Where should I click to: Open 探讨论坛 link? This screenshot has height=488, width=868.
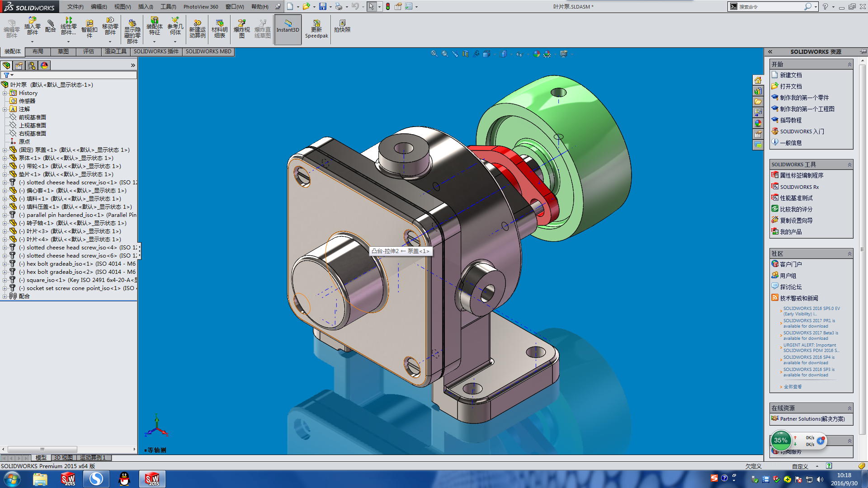(x=791, y=287)
